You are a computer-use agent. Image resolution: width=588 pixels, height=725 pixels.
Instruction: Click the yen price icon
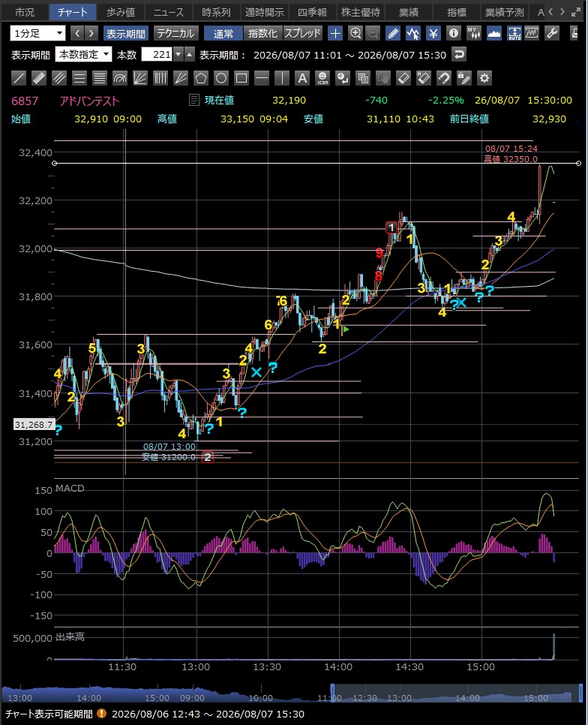[x=433, y=33]
